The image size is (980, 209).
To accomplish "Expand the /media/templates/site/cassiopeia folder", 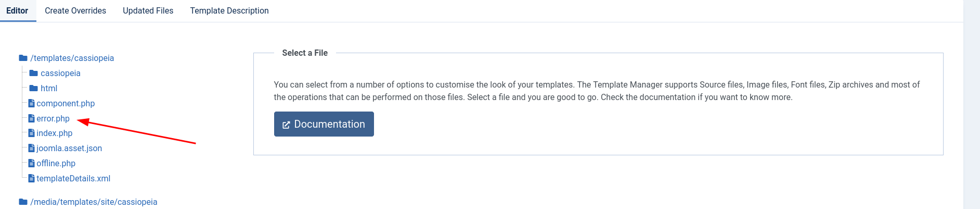I will (94, 202).
